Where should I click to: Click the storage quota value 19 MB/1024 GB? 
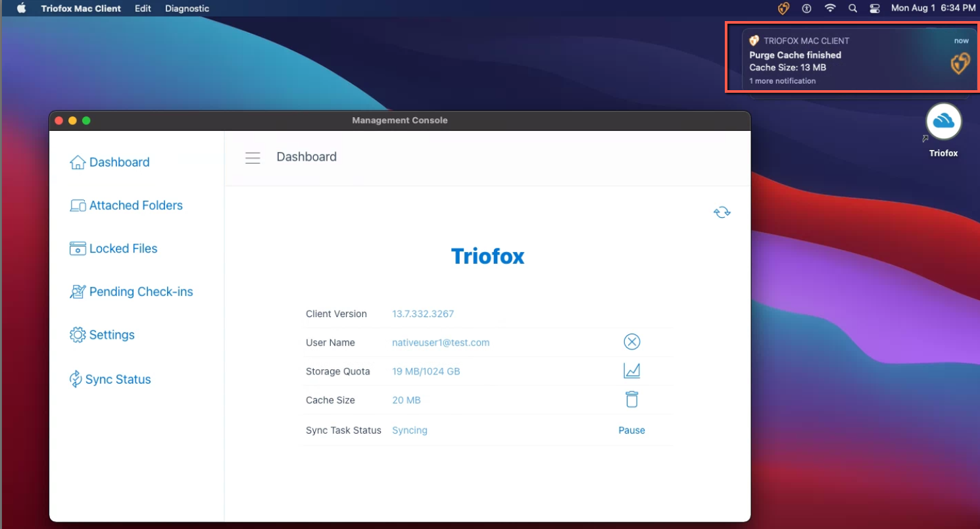(426, 371)
